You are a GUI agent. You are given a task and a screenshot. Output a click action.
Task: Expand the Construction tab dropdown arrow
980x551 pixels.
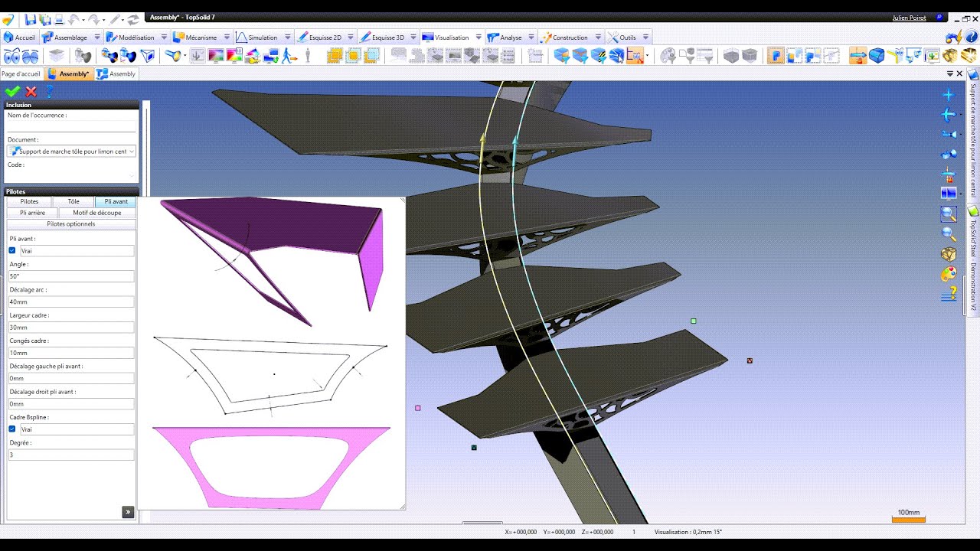598,37
